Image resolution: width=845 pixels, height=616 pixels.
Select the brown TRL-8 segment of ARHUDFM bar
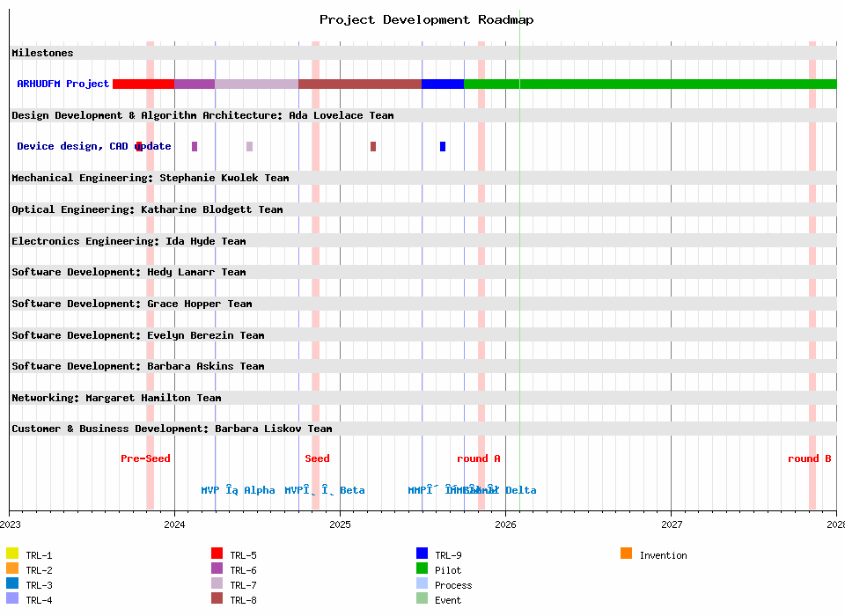click(x=360, y=84)
